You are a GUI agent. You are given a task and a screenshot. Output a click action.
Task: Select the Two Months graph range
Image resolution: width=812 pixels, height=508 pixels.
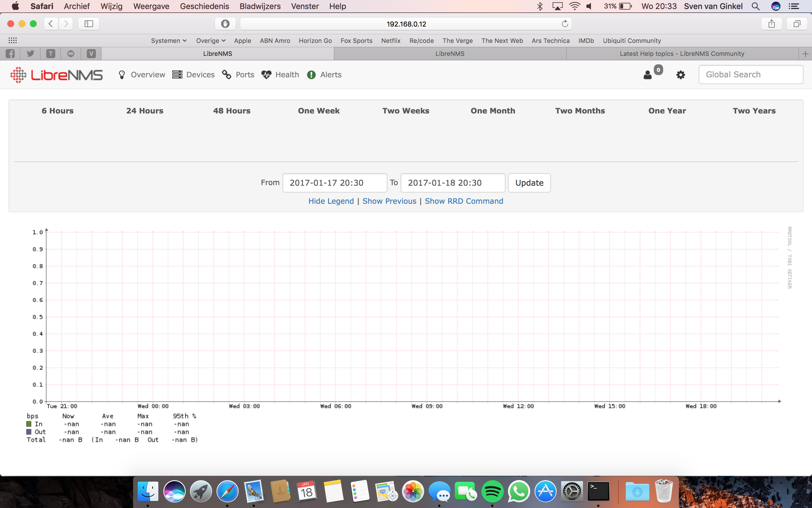click(x=580, y=111)
